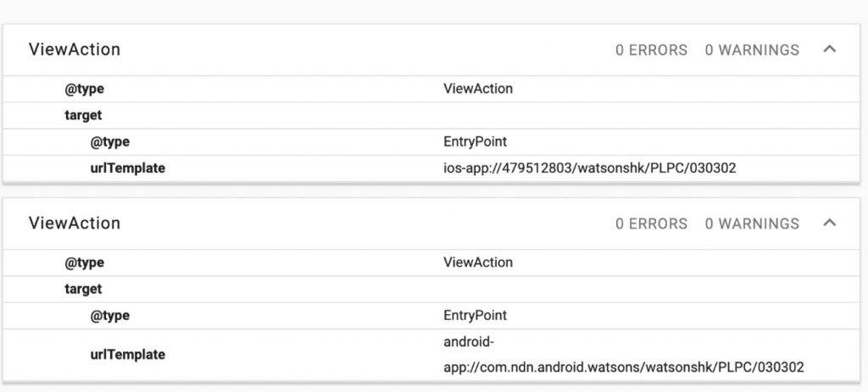Click the target row in the iOS card

coord(431,115)
